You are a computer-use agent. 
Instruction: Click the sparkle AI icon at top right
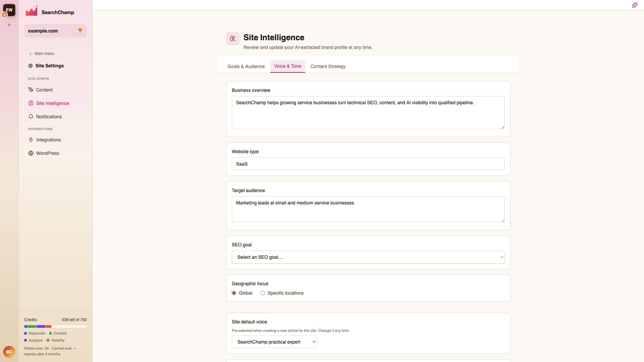(635, 5)
